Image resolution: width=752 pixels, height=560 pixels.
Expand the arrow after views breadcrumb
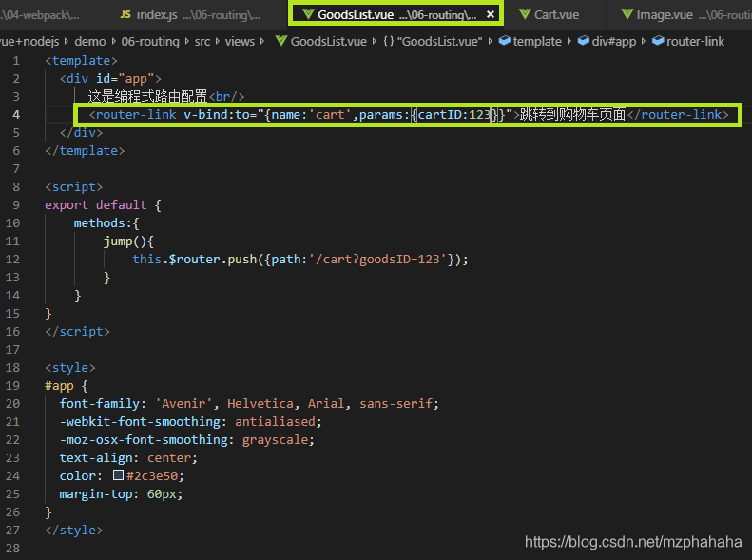[262, 42]
